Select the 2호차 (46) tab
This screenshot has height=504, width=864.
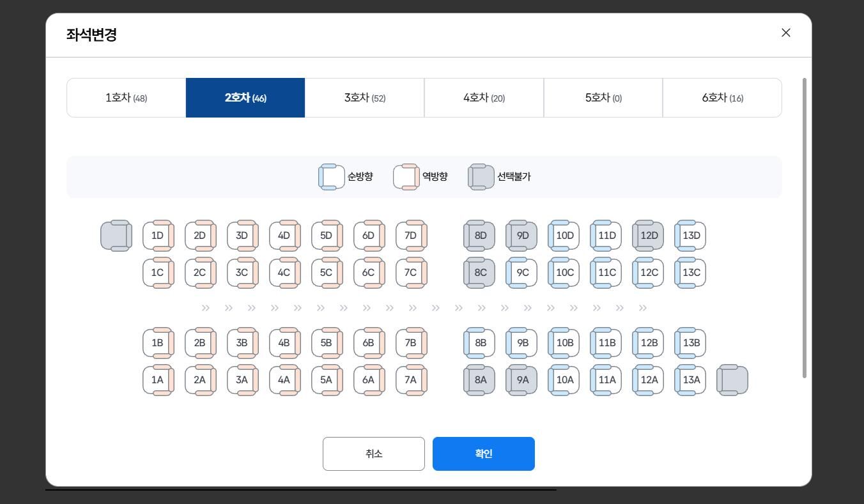pyautogui.click(x=245, y=98)
